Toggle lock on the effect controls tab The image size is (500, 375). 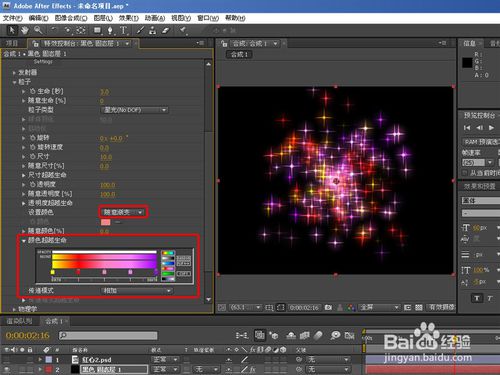(x=35, y=43)
